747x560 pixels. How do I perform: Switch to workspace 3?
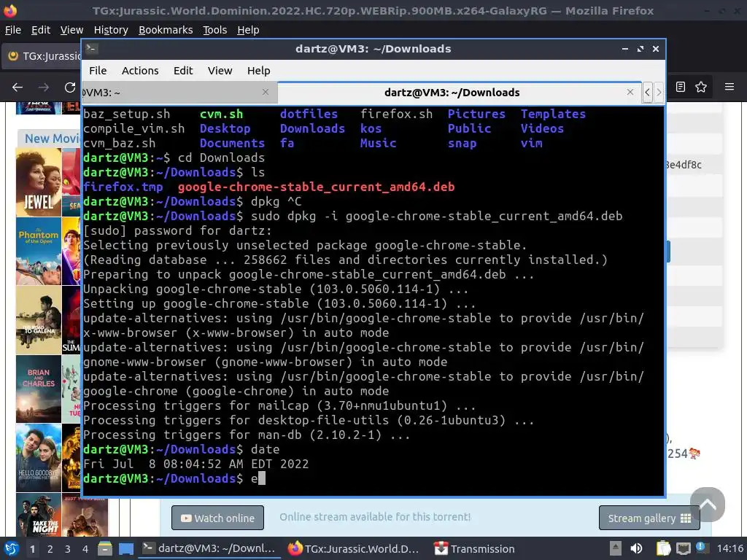pos(68,549)
